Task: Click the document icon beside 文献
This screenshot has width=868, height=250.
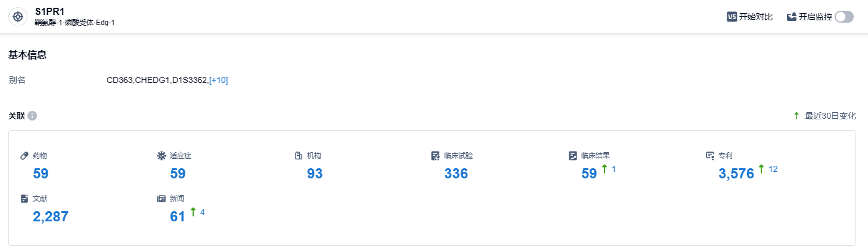Action: coord(24,198)
